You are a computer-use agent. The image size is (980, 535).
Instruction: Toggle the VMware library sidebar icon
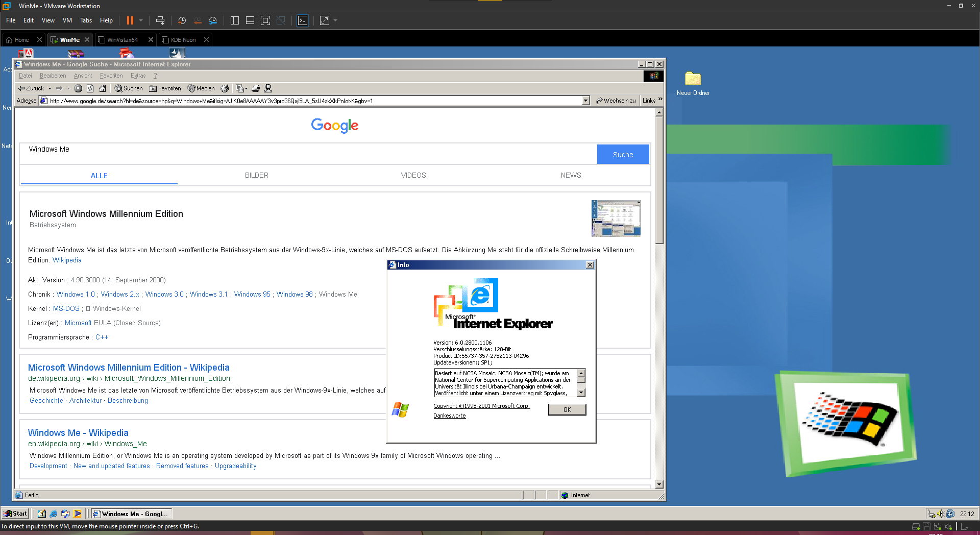tap(235, 20)
